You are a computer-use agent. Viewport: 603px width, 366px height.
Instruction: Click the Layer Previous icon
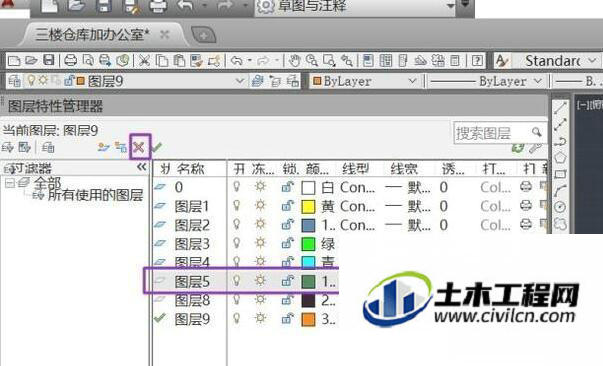275,81
